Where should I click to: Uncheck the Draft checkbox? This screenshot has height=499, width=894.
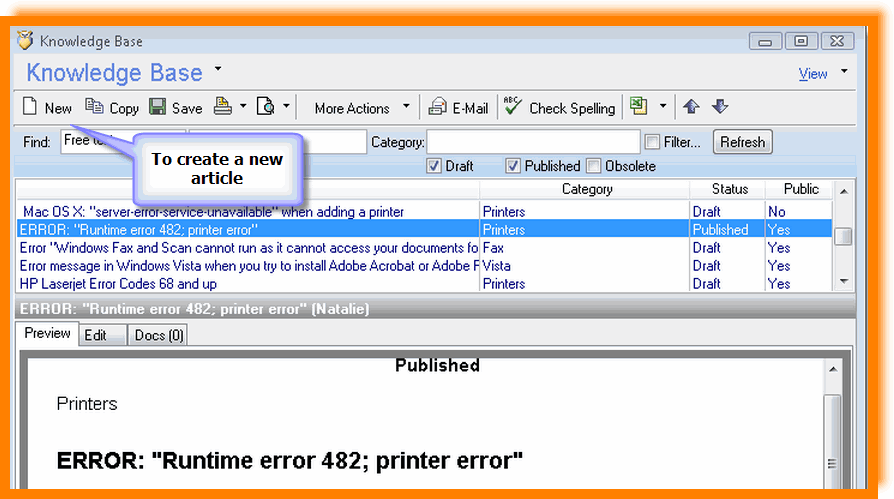pyautogui.click(x=434, y=166)
